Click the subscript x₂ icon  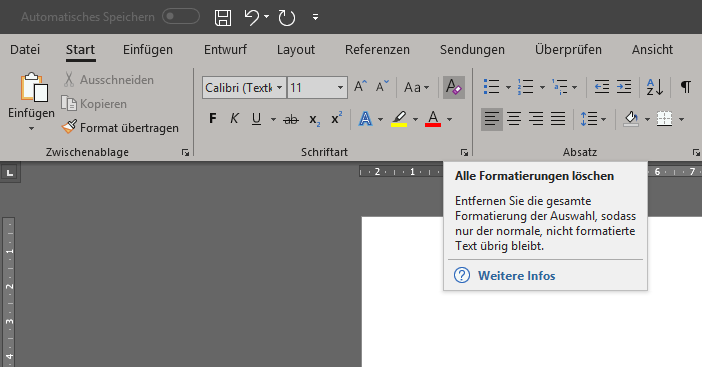coord(314,120)
